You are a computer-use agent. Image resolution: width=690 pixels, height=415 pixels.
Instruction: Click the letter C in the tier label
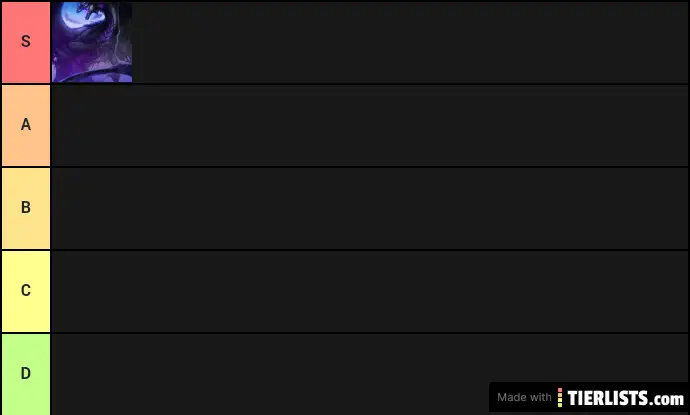click(26, 290)
